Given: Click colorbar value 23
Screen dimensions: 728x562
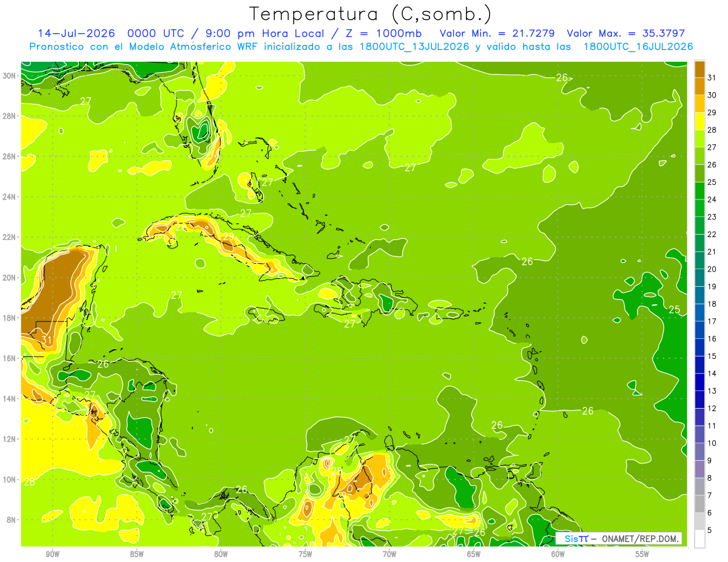Looking at the screenshot, I should click(712, 216).
